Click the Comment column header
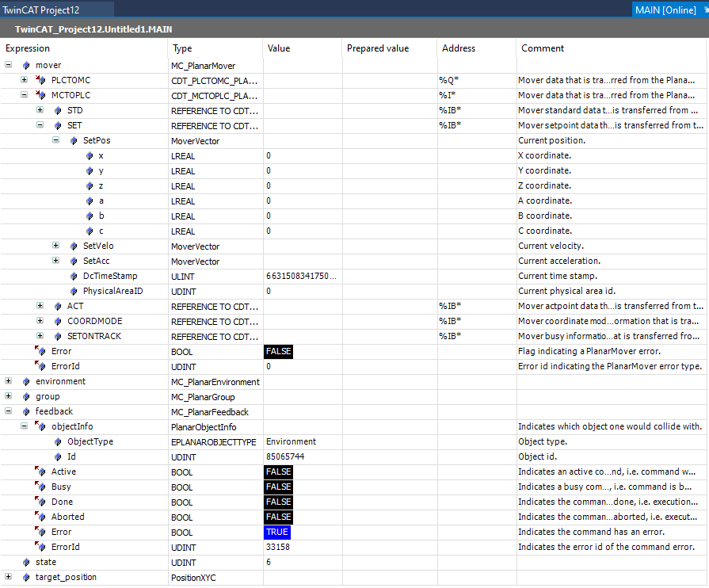This screenshot has width=709, height=588. 612,48
